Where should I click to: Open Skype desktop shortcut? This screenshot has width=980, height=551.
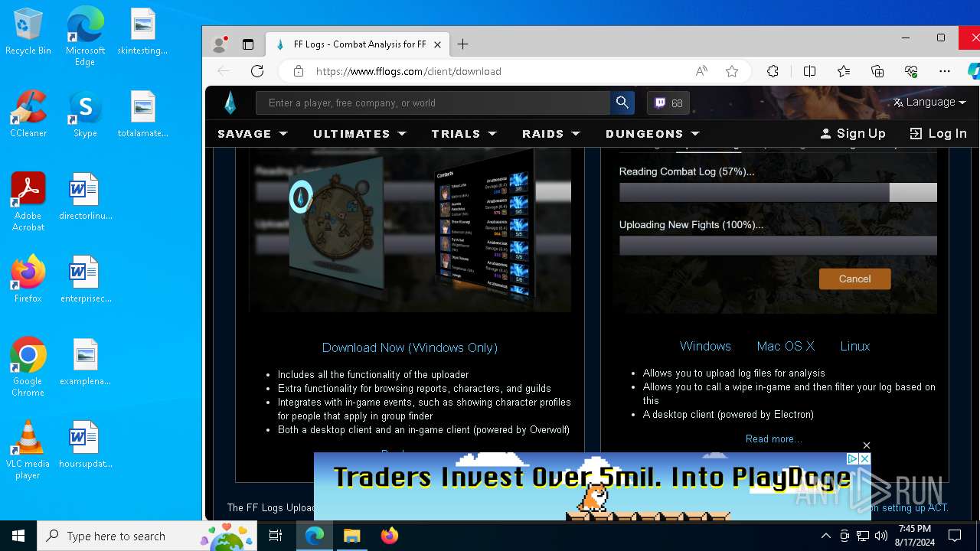coord(85,114)
